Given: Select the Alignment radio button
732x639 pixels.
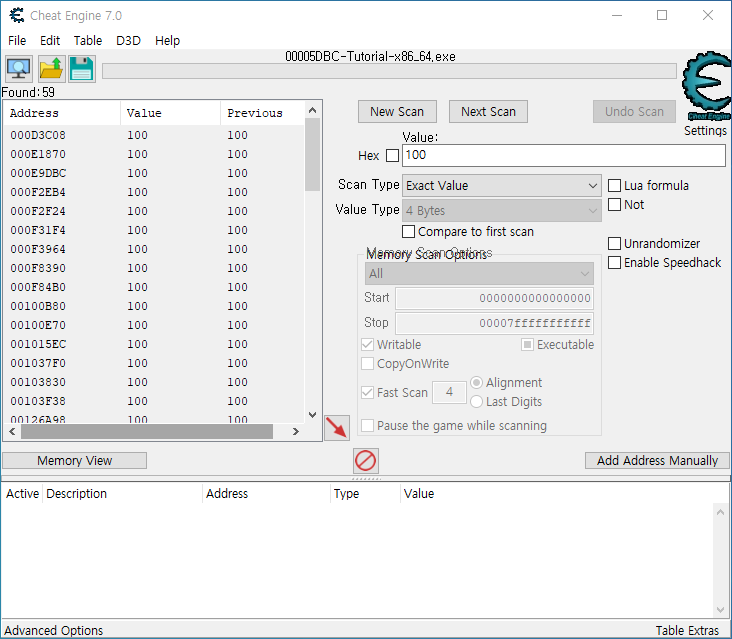Looking at the screenshot, I should coord(476,383).
